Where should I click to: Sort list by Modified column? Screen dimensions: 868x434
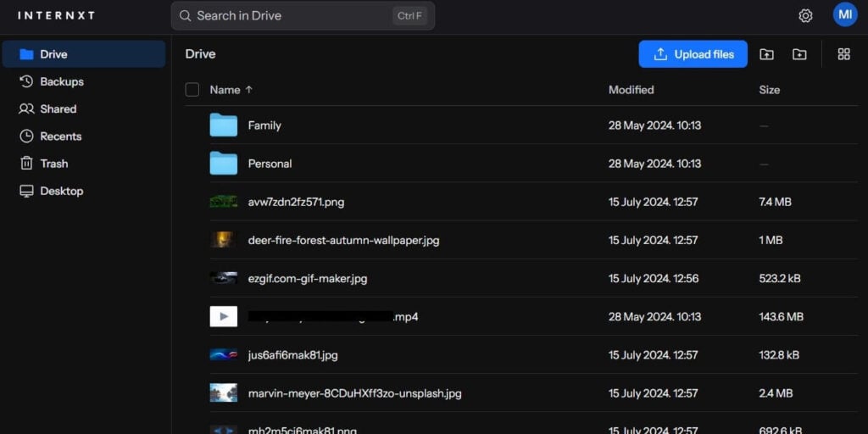631,90
